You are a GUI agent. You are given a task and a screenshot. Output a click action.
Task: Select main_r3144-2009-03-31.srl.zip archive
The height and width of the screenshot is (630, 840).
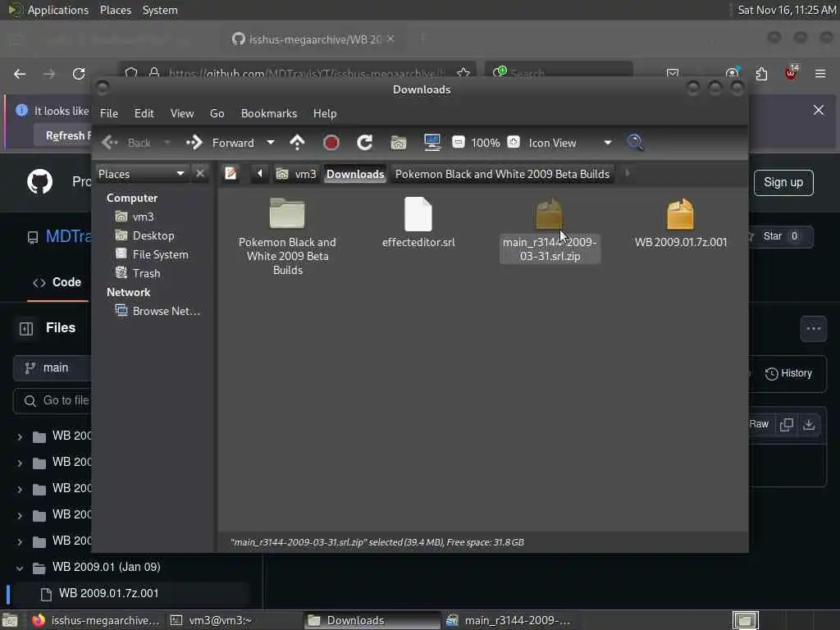pos(550,231)
